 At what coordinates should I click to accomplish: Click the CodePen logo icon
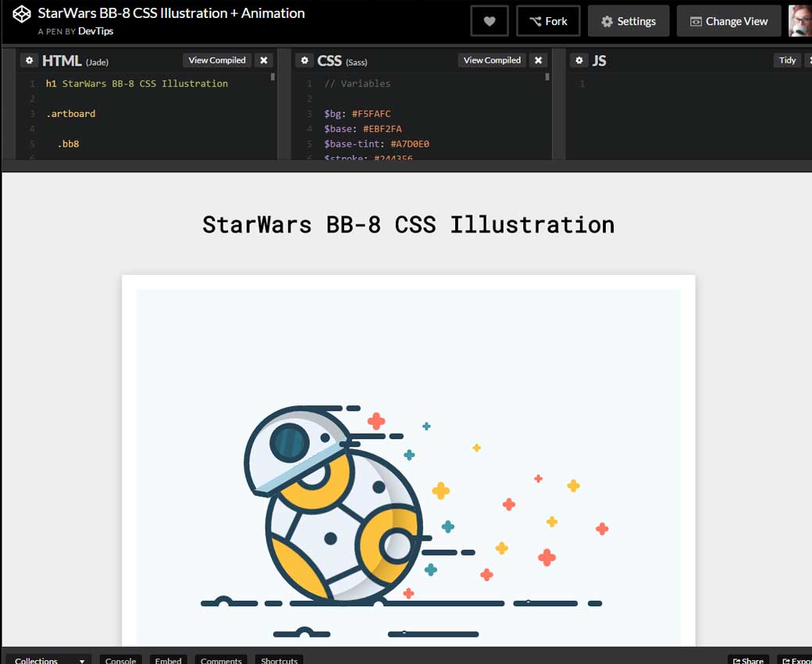22,15
